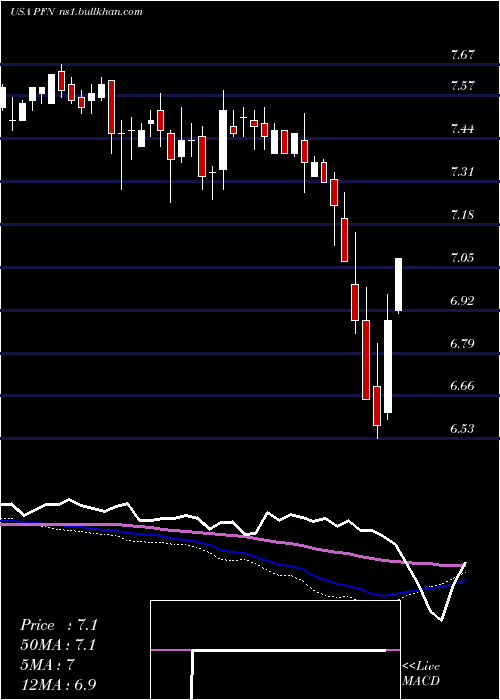Click the 6.66 price axis label
This screenshot has width=500, height=700.
coord(462,386)
